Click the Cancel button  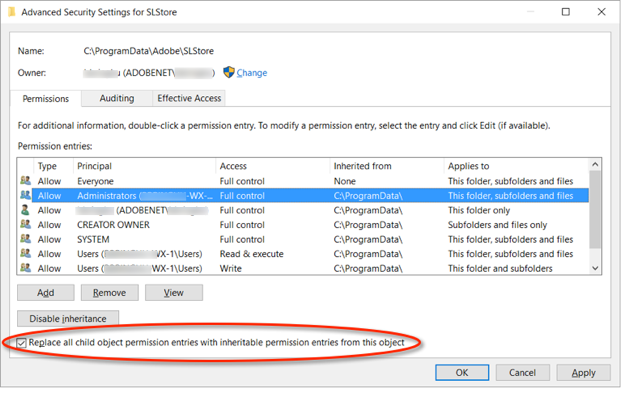pos(522,373)
